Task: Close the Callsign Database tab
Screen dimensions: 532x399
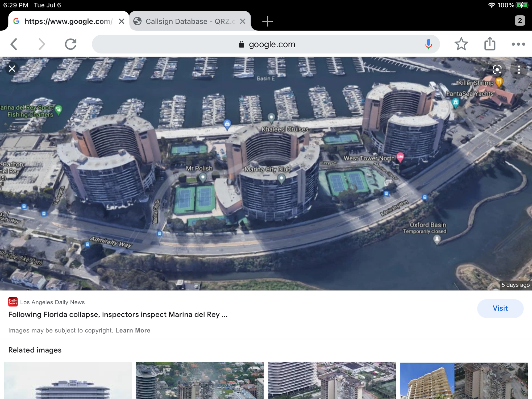Action: 242,21
